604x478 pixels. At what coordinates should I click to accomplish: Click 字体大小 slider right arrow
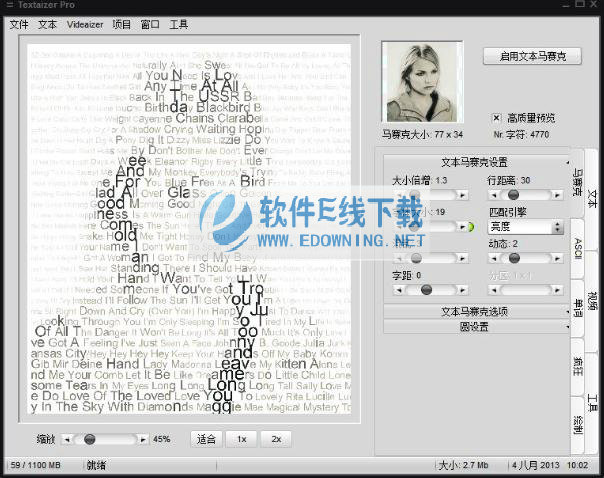[x=462, y=227]
